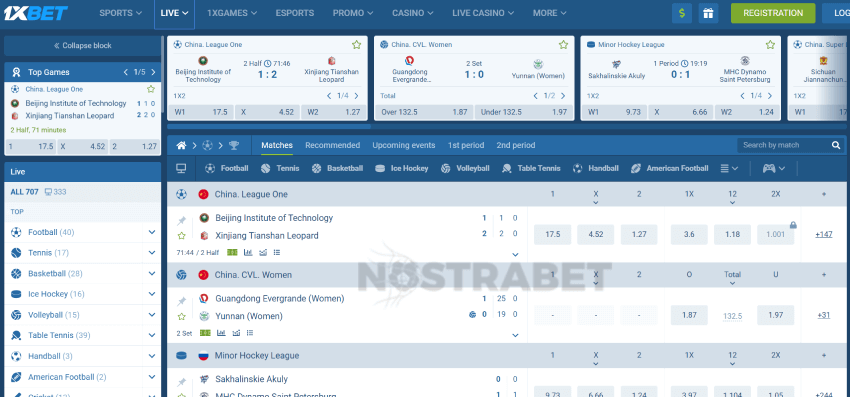This screenshot has height=397, width=850.
Task: Click the home icon in breadcrumb
Action: tap(182, 145)
